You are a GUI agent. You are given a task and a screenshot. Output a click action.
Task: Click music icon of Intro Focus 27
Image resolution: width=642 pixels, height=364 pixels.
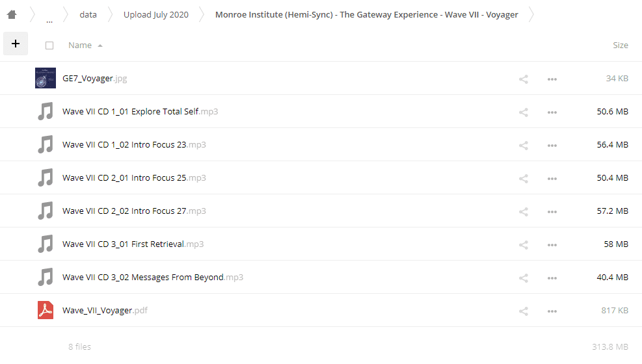pos(46,211)
